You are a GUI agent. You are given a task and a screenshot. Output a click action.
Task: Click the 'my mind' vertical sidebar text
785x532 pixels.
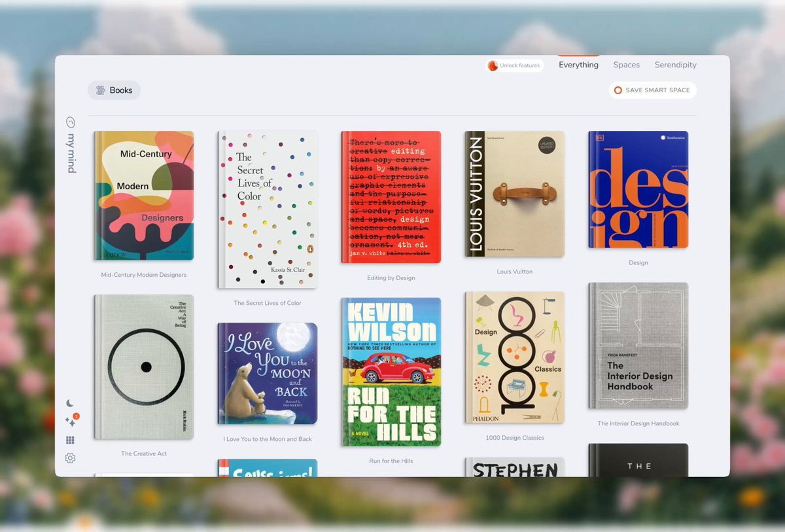point(71,154)
